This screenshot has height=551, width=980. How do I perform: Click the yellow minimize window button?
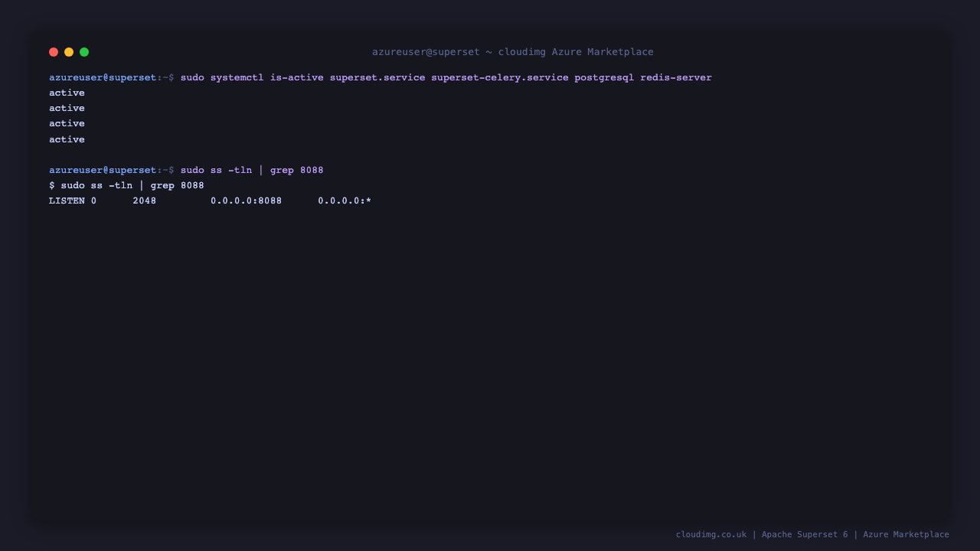tap(69, 52)
